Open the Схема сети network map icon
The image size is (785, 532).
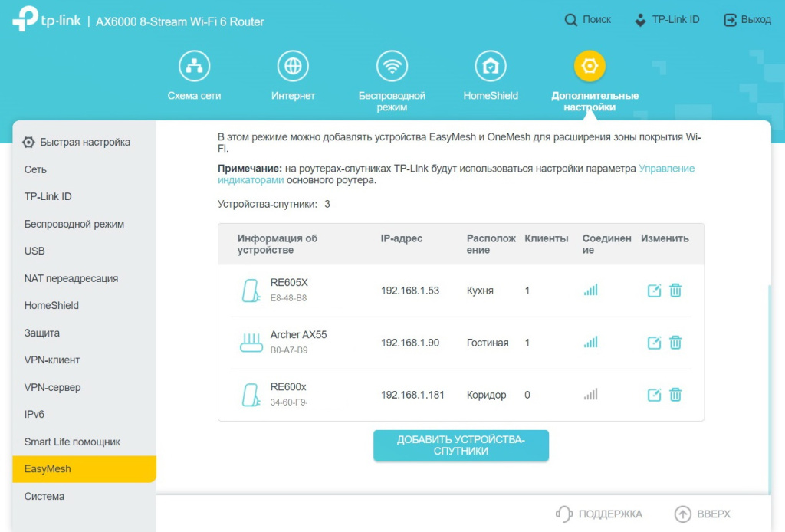tap(194, 66)
